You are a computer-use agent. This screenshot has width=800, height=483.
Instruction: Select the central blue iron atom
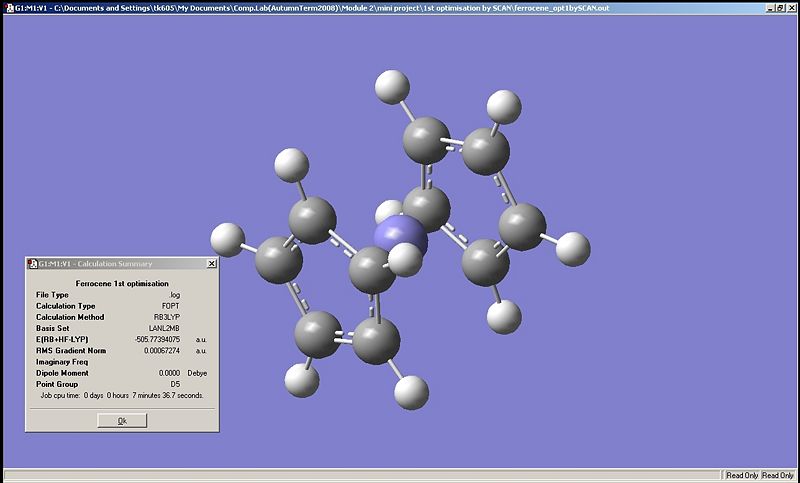pyautogui.click(x=396, y=234)
